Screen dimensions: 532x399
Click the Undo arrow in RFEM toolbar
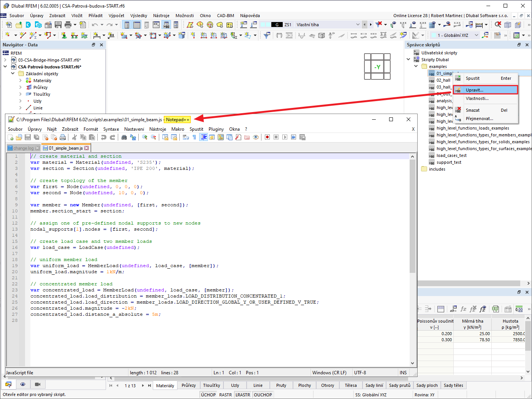(95, 25)
